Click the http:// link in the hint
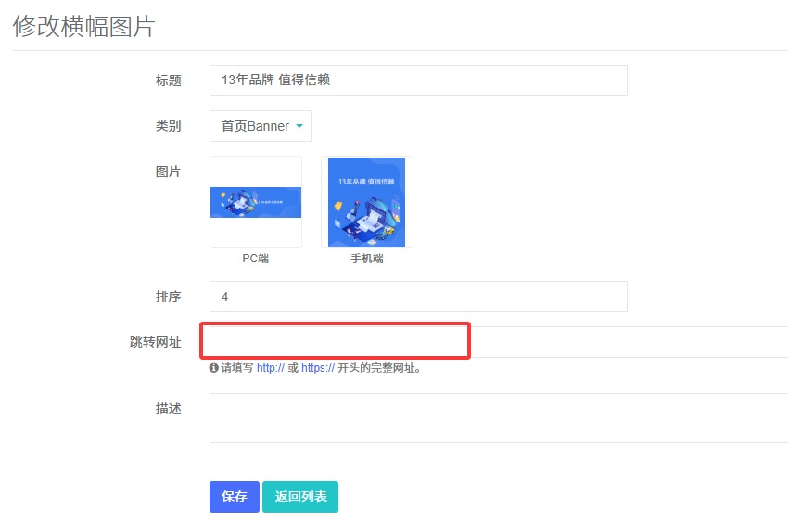The height and width of the screenshot is (532, 788). (270, 368)
